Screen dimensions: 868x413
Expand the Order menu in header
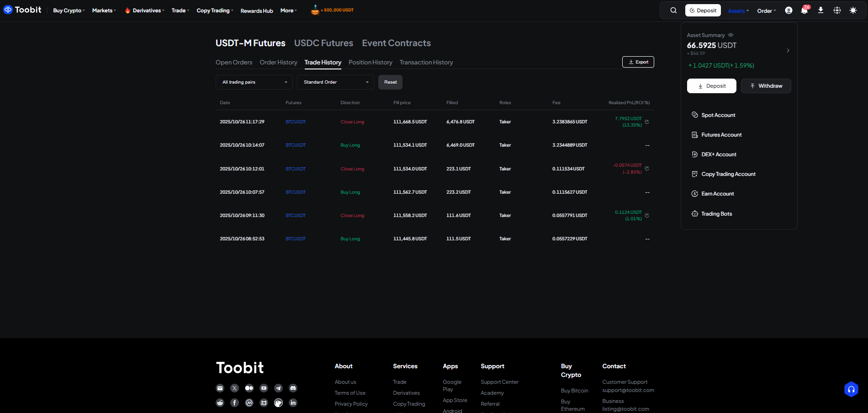[x=766, y=11]
